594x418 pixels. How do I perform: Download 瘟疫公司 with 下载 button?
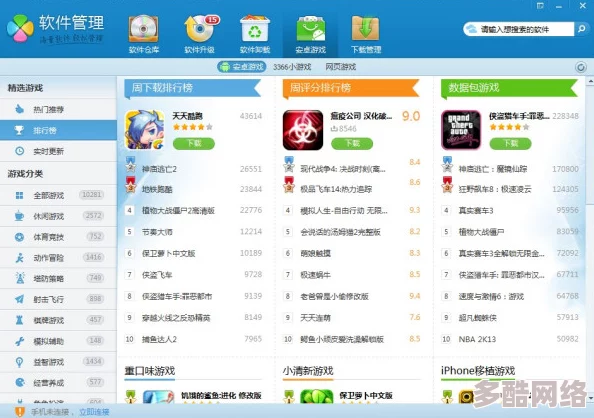click(352, 143)
